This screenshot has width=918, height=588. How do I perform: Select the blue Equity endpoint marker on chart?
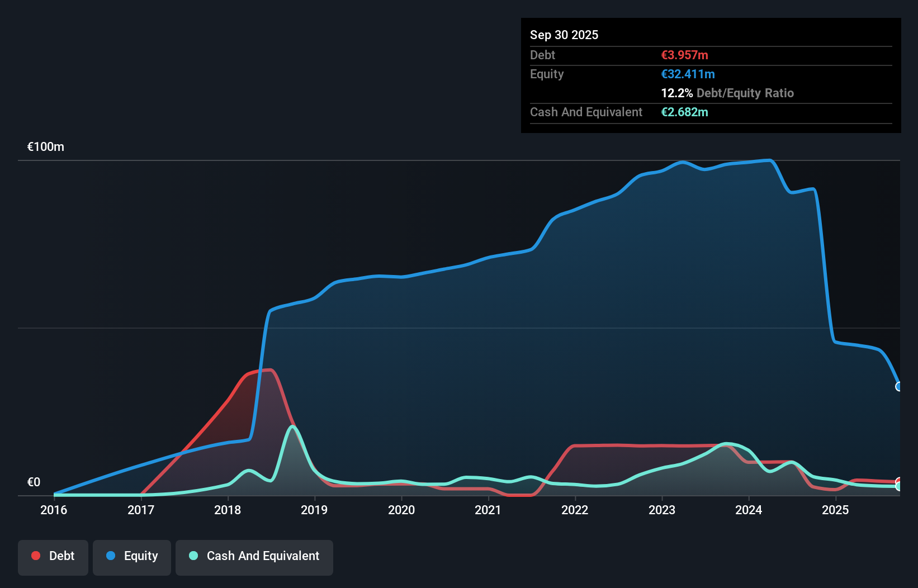coord(899,386)
